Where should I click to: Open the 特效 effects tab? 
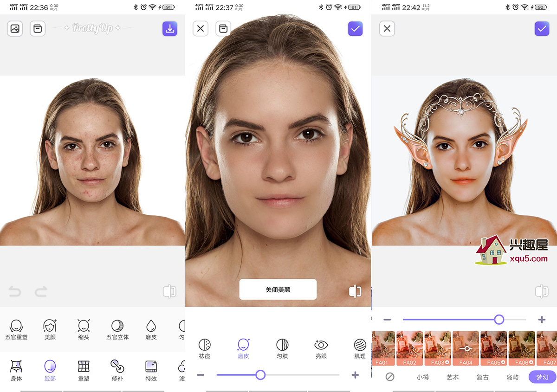151,371
